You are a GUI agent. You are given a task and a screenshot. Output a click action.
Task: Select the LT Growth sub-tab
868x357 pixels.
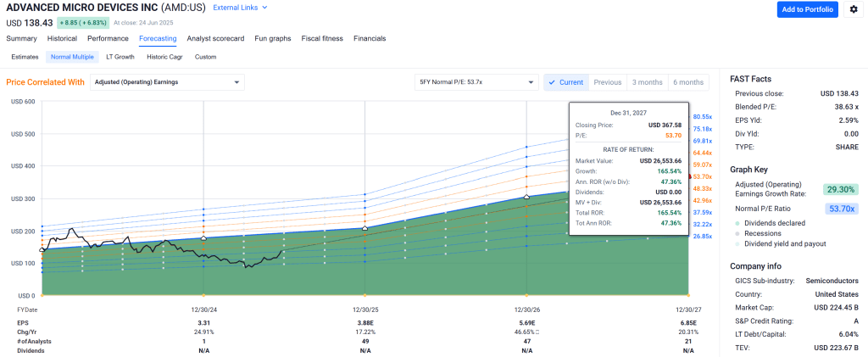[x=120, y=57]
